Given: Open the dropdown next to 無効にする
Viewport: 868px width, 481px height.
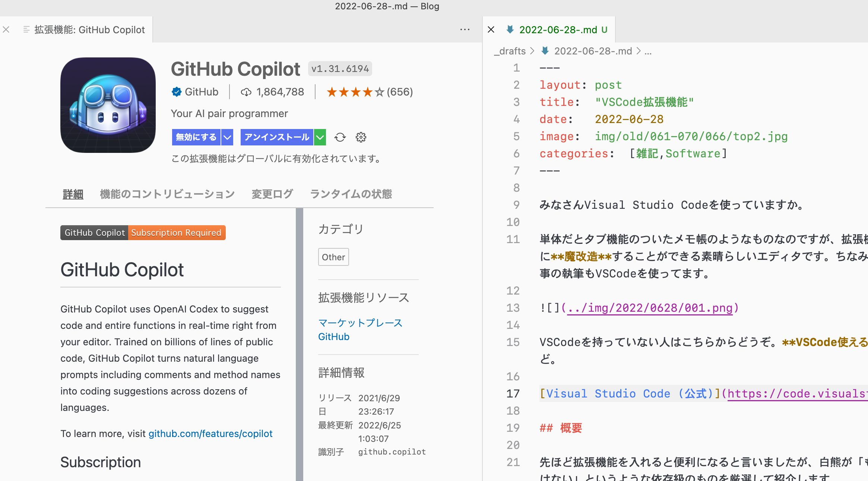Looking at the screenshot, I should click(x=227, y=137).
